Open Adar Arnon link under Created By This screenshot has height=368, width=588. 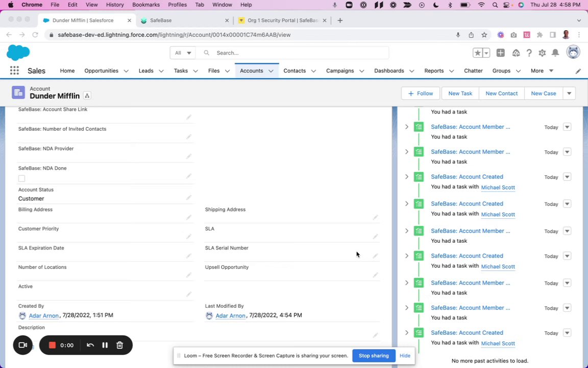(43, 316)
